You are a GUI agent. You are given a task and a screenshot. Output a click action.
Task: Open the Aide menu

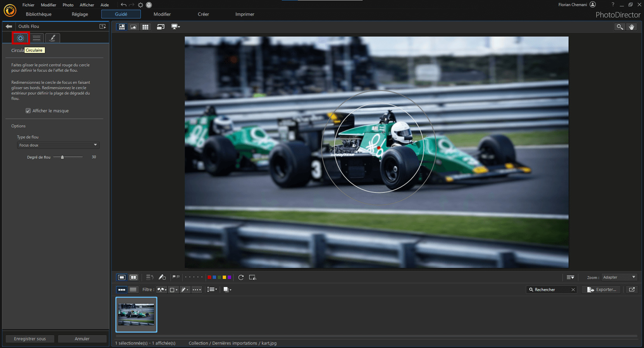pos(105,5)
